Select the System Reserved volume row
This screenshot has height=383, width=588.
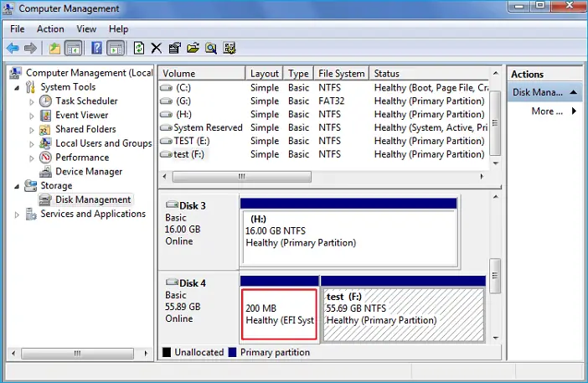pos(324,127)
